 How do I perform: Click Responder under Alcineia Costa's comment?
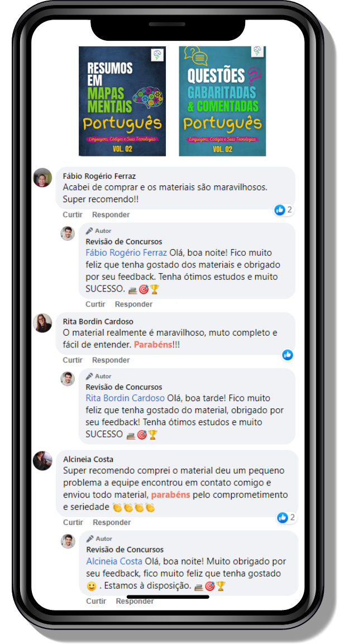(112, 522)
